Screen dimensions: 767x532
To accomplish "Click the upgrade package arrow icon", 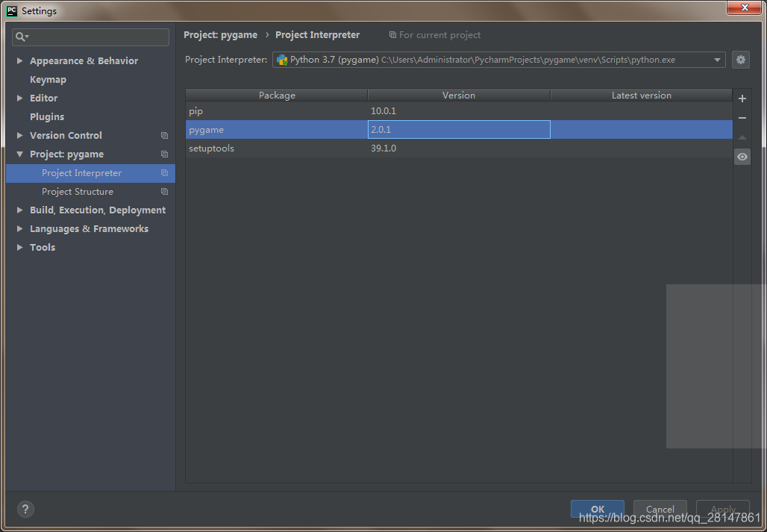I will (x=742, y=137).
